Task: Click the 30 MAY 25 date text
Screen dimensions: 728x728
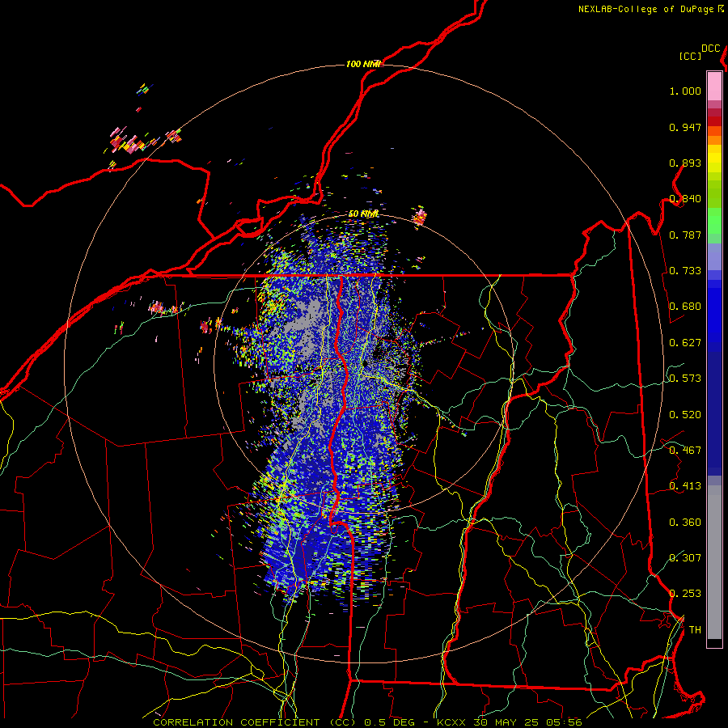Action: click(x=506, y=722)
